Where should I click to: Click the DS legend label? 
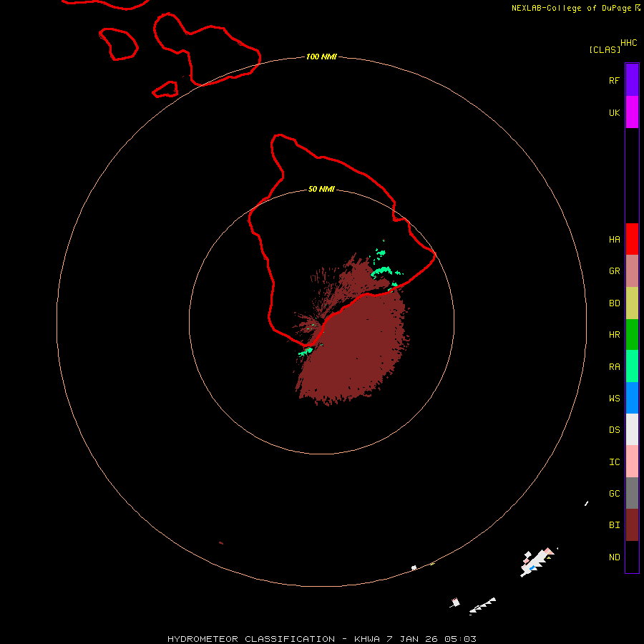(x=614, y=429)
